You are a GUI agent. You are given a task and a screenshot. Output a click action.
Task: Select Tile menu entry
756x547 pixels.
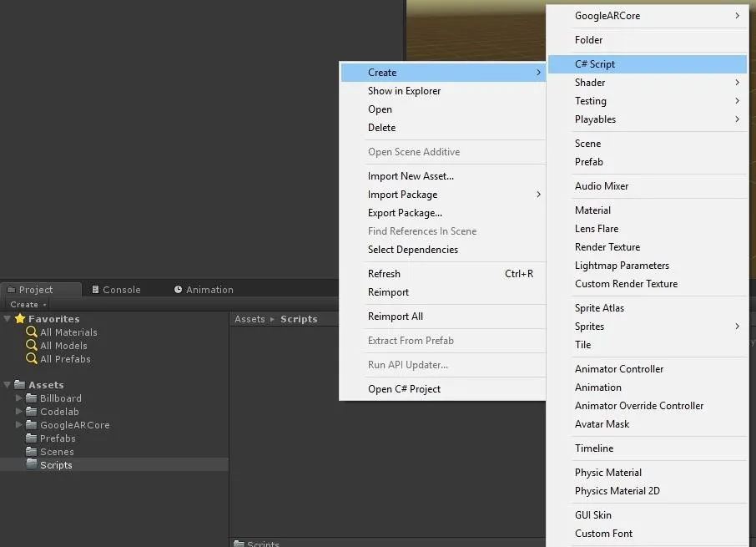coord(648,345)
